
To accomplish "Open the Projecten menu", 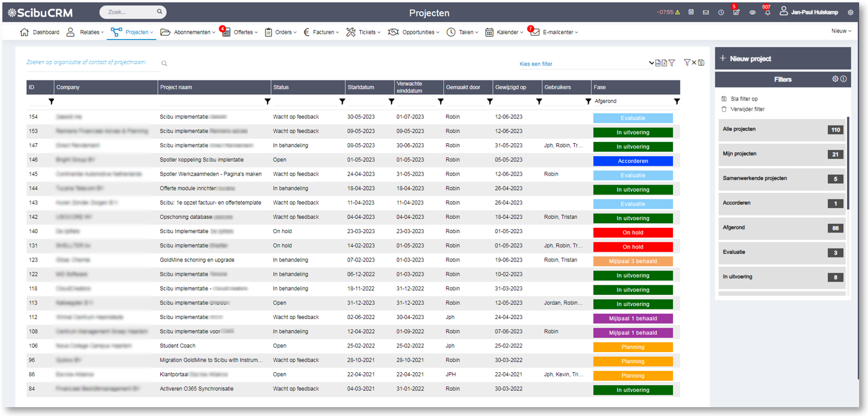I will point(131,32).
